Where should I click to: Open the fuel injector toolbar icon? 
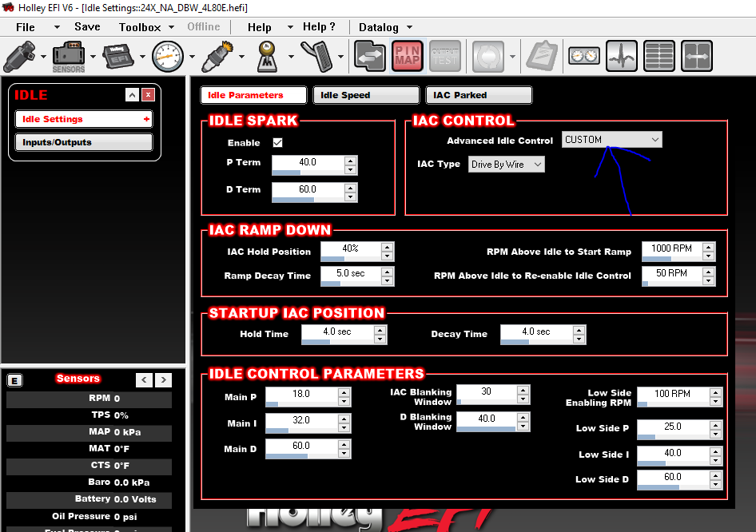(x=19, y=57)
